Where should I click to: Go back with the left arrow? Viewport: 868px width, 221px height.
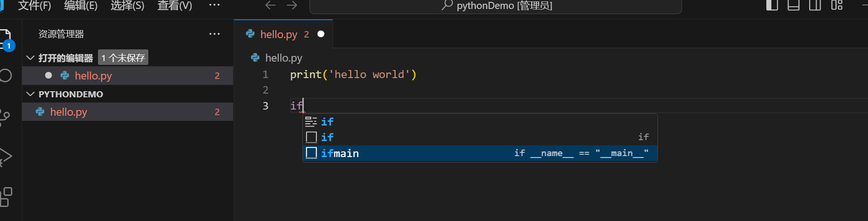270,5
